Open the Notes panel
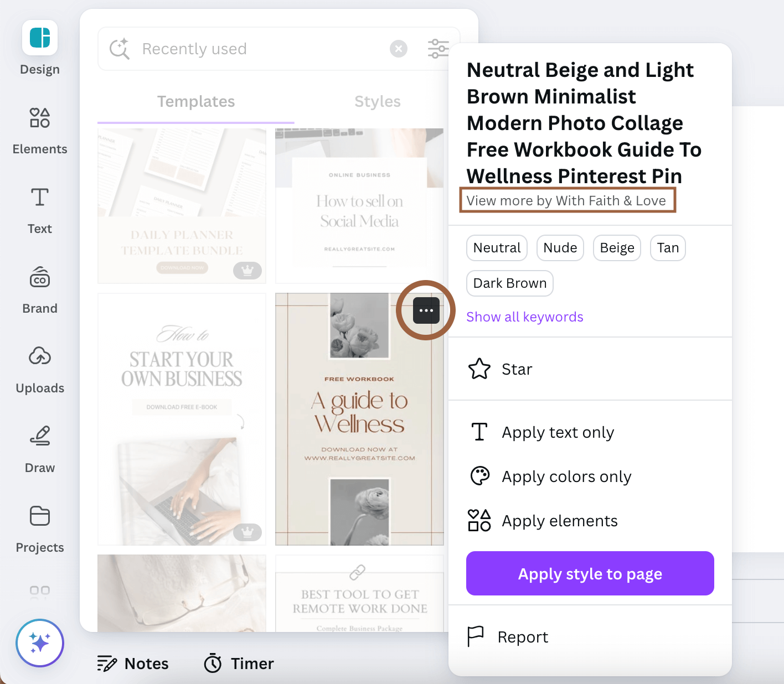This screenshot has width=784, height=684. [x=133, y=663]
